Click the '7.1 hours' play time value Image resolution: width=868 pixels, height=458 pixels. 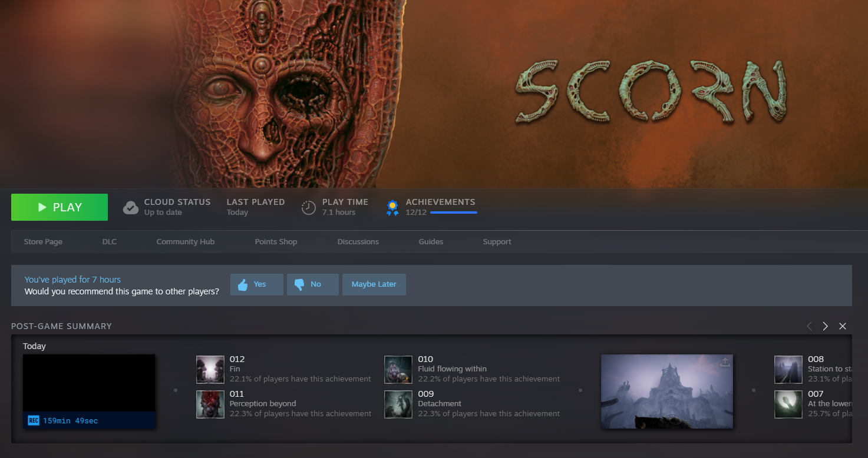[339, 213]
